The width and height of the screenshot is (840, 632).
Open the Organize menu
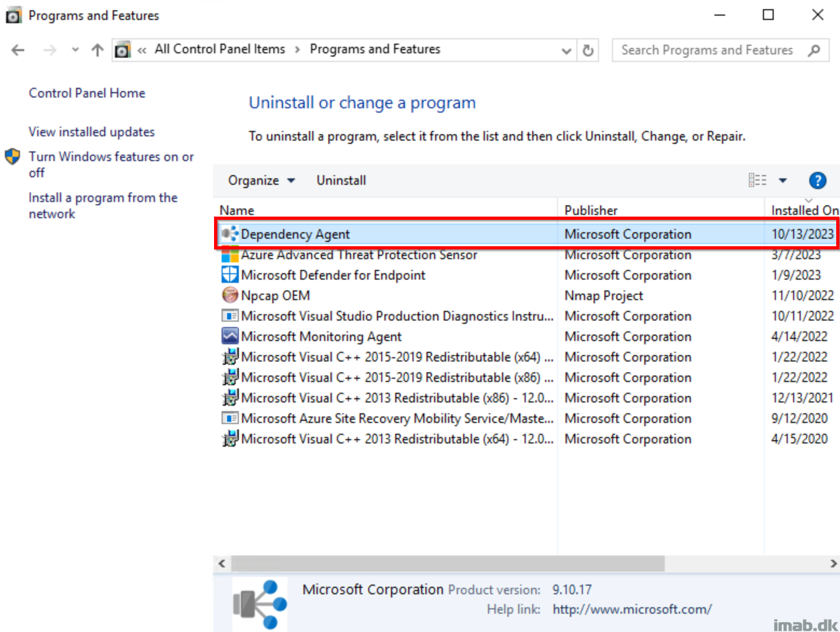pyautogui.click(x=261, y=180)
